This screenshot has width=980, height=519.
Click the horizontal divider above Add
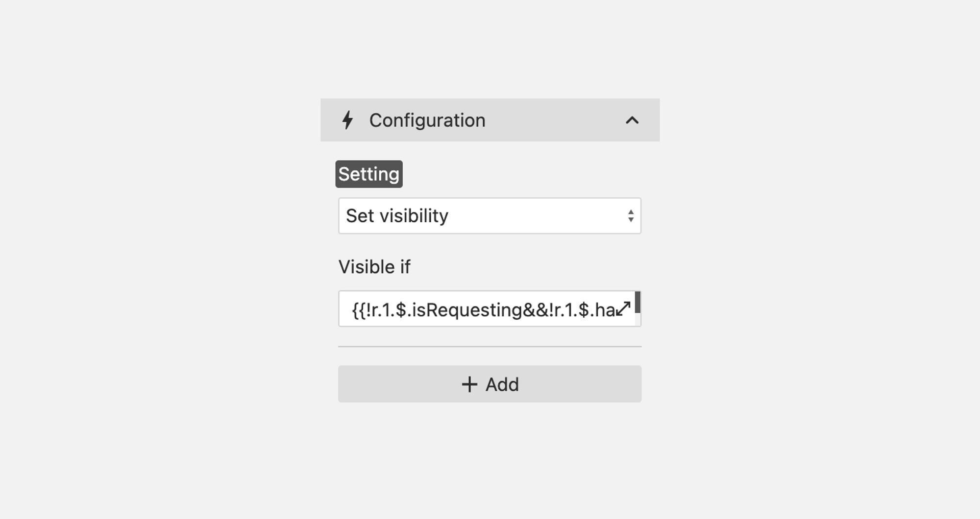click(x=490, y=347)
